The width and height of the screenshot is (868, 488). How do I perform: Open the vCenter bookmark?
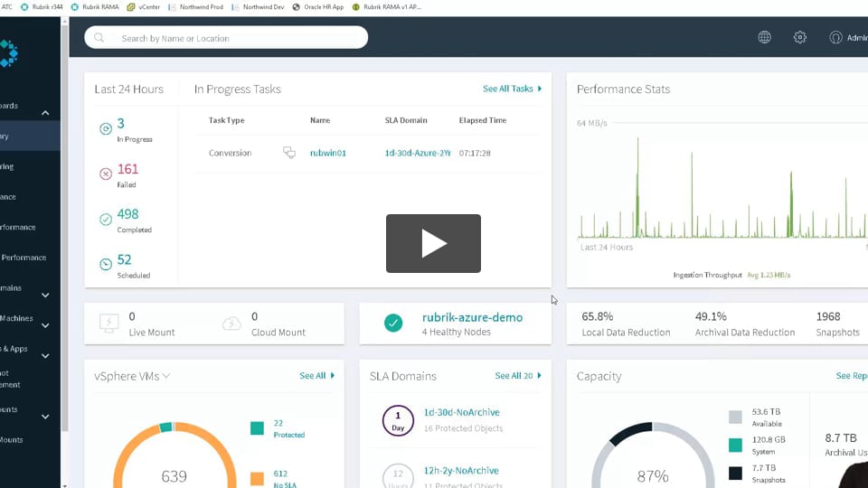coord(144,6)
